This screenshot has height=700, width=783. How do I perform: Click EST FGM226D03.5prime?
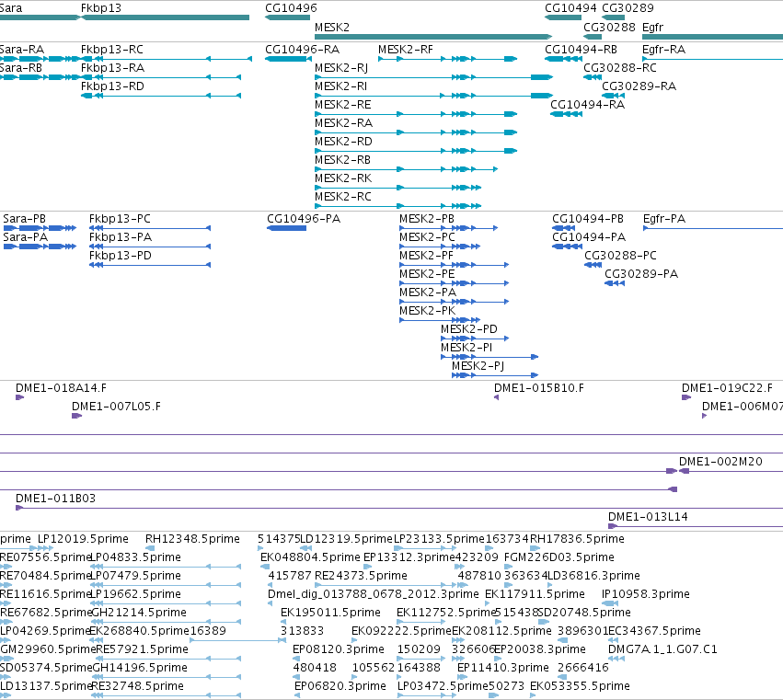[x=559, y=557]
